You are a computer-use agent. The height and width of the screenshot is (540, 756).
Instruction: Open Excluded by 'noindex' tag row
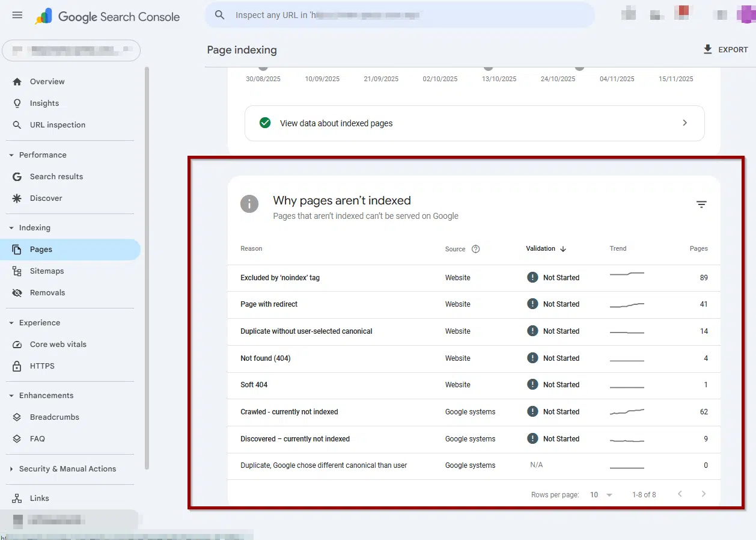pos(474,278)
